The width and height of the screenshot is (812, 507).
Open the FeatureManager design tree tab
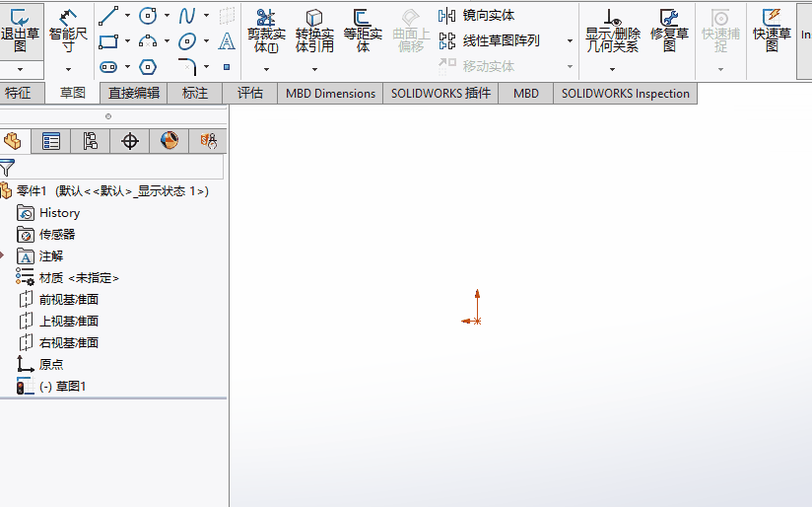[x=13, y=141]
